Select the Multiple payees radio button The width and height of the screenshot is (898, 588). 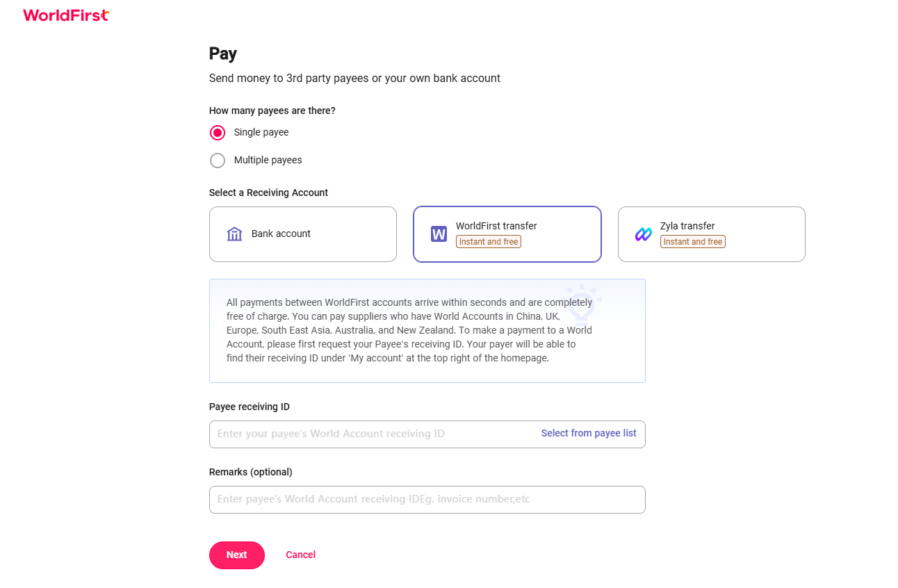(x=218, y=161)
